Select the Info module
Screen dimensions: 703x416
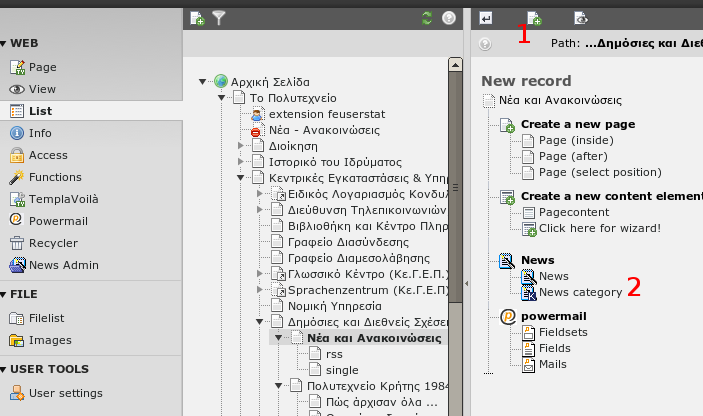click(40, 133)
